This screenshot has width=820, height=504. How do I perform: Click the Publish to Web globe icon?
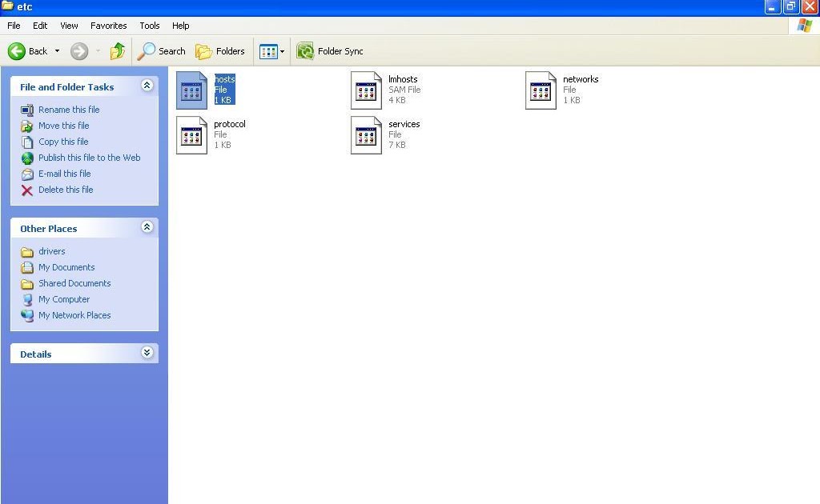point(27,158)
